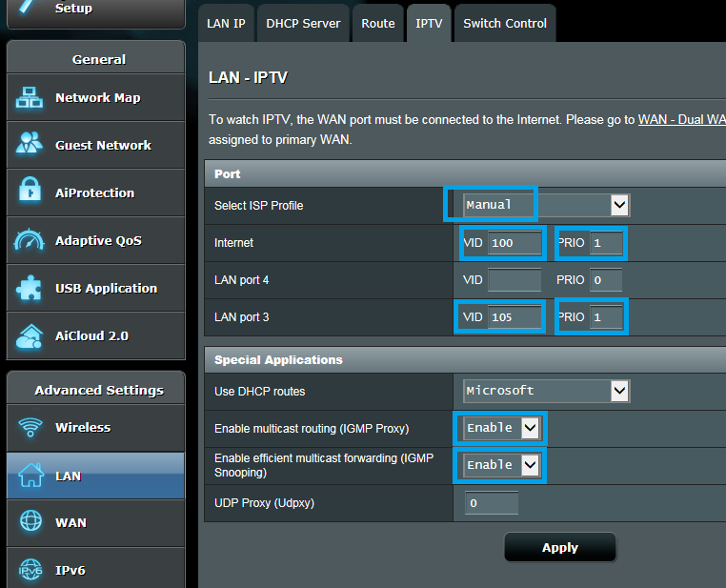Screen dimensions: 726x588
Task: Open the Use DHCP routes dropdown
Action: click(546, 391)
